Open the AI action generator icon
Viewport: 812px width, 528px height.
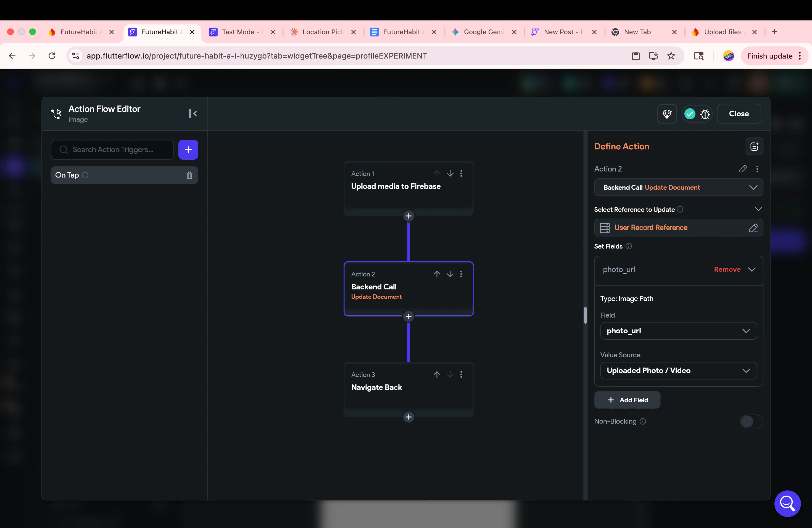coord(667,114)
